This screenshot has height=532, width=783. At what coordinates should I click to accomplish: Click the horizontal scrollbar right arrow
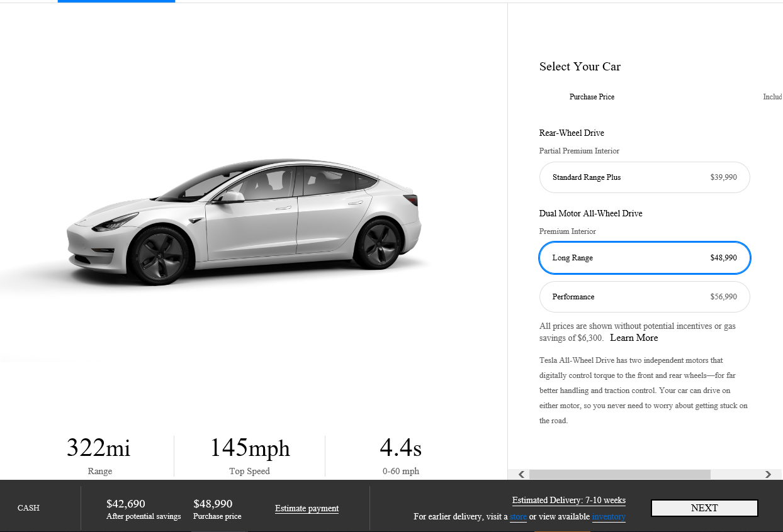pyautogui.click(x=768, y=474)
